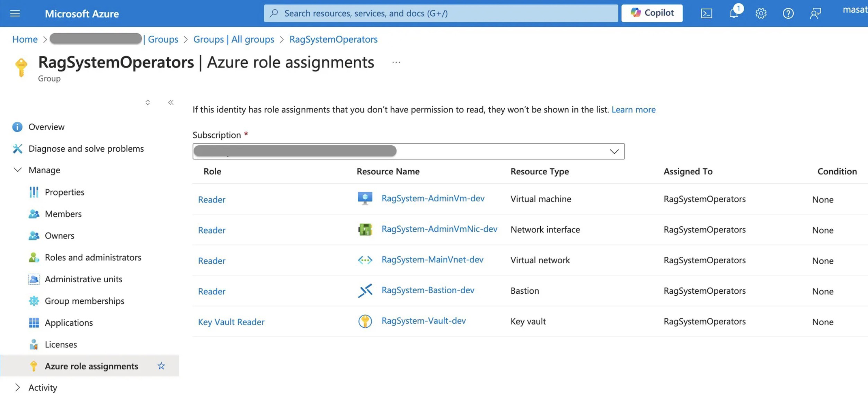Click the search resources input field
Viewport: 868px width, 402px height.
coord(441,13)
